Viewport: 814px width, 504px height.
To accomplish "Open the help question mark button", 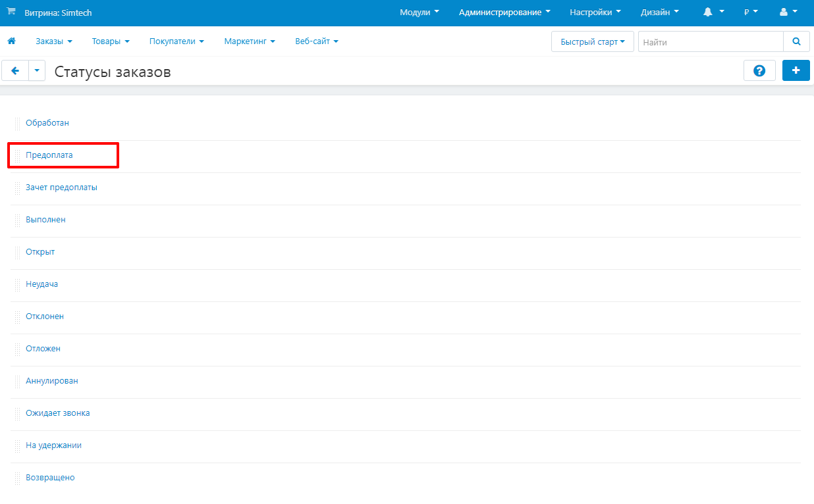I will pyautogui.click(x=759, y=70).
